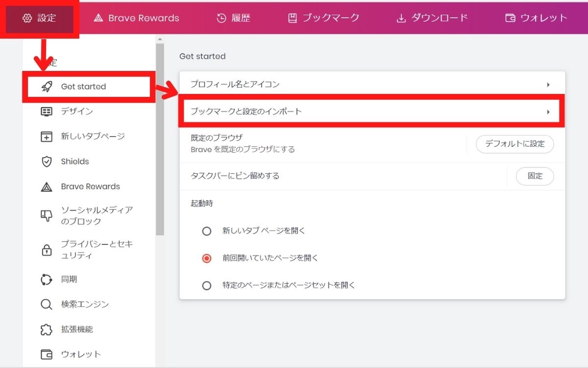Click the 同期 sync icon in sidebar
This screenshot has height=368, width=588.
47,279
